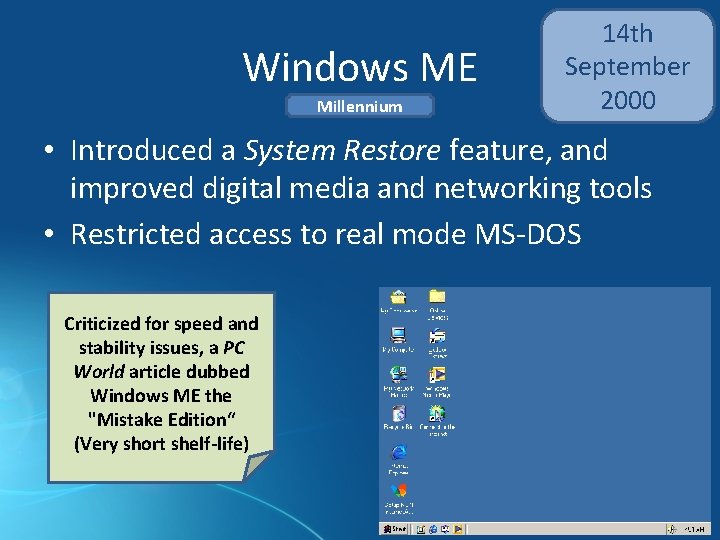Open the My Documents desktop icon
Image resolution: width=720 pixels, height=540 pixels.
pyautogui.click(x=399, y=301)
